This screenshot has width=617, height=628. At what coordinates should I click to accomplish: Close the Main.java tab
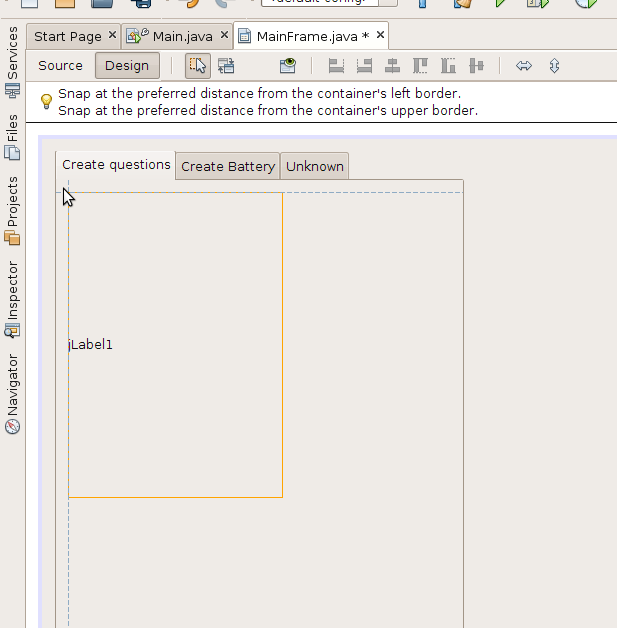pos(224,35)
